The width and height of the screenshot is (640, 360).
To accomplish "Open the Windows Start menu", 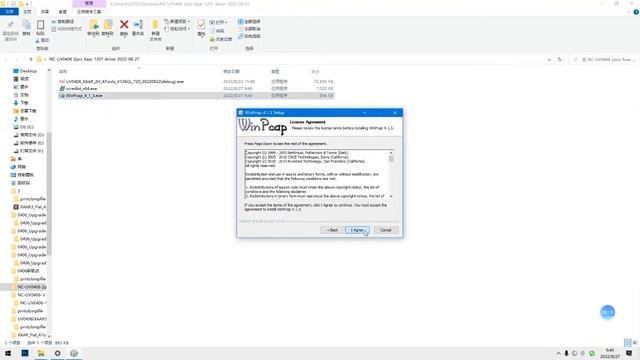I will click(x=8, y=353).
